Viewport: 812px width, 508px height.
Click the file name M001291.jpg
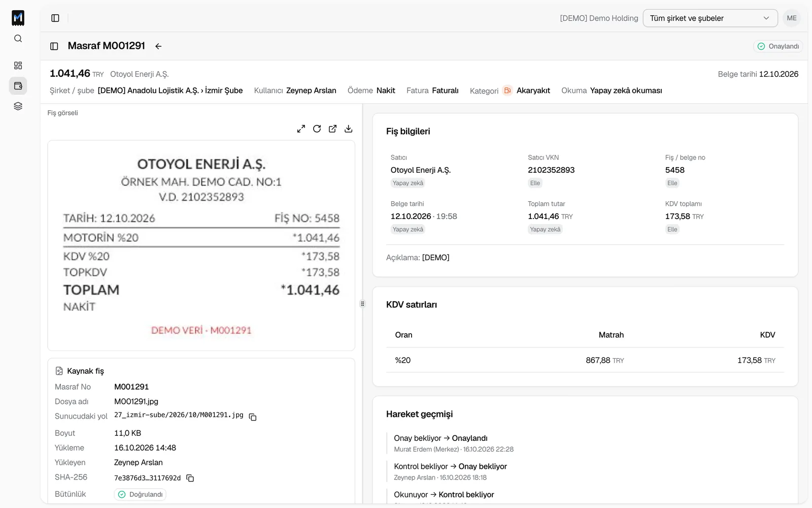(136, 401)
